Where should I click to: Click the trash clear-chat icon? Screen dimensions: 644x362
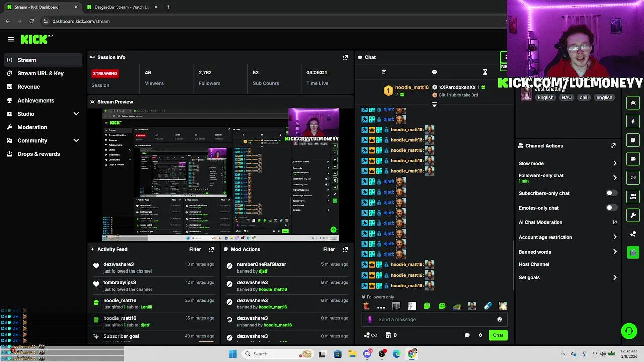[x=384, y=72]
